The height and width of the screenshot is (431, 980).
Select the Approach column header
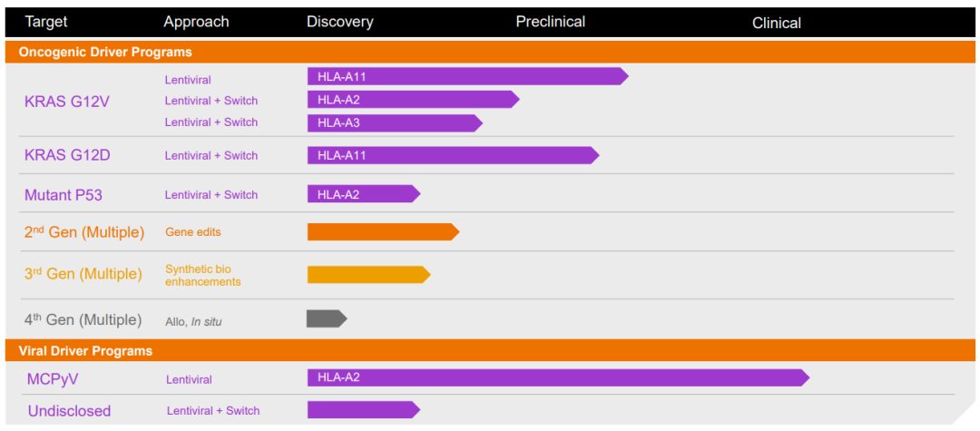196,22
